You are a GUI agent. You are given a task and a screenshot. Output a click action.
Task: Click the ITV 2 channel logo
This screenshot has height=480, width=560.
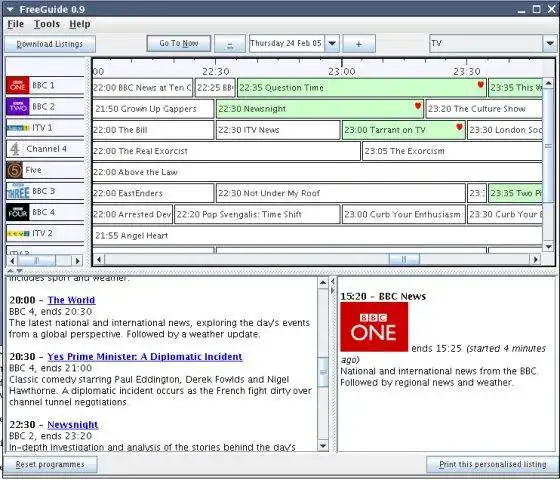click(18, 233)
